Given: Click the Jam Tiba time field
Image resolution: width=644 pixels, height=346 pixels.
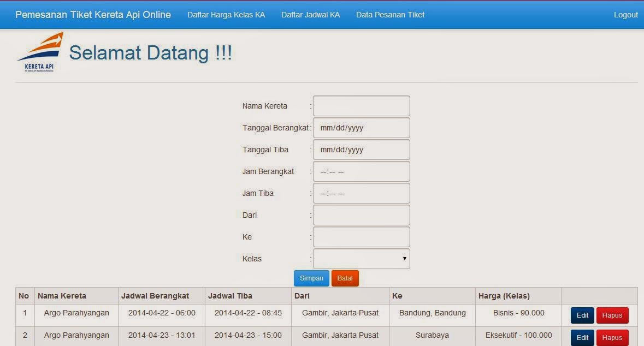Looking at the screenshot, I should 361,193.
